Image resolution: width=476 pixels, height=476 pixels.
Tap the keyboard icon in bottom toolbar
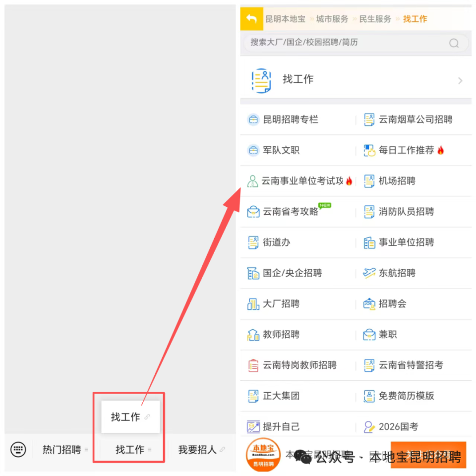(x=18, y=449)
